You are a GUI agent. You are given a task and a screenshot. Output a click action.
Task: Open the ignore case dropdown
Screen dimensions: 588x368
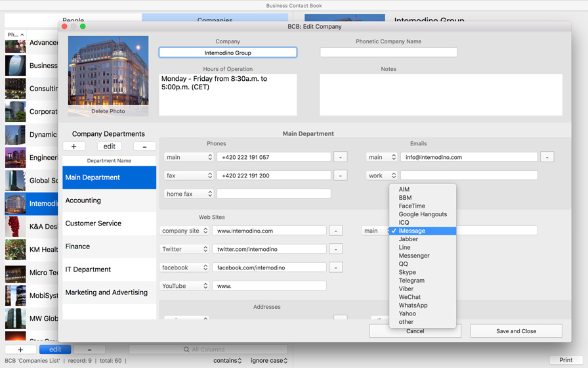(269, 361)
